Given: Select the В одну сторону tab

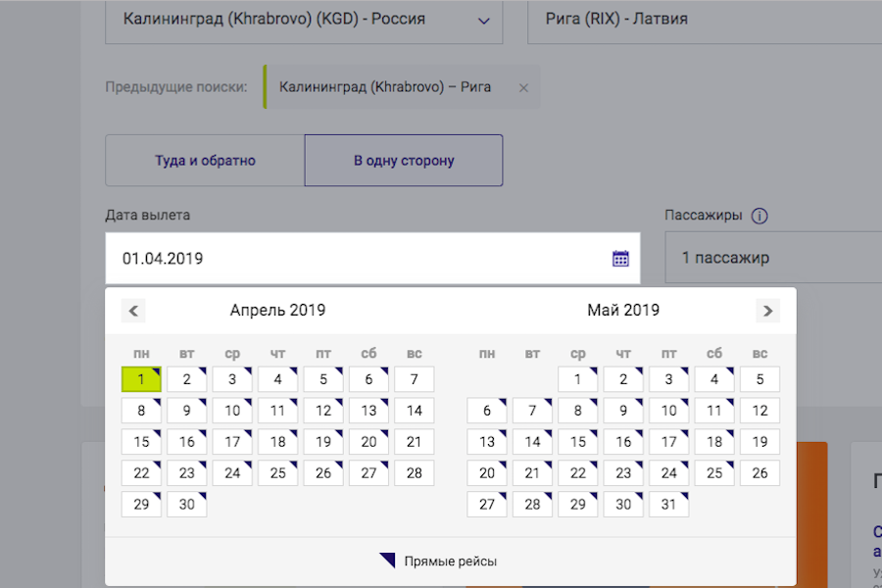Looking at the screenshot, I should (403, 160).
